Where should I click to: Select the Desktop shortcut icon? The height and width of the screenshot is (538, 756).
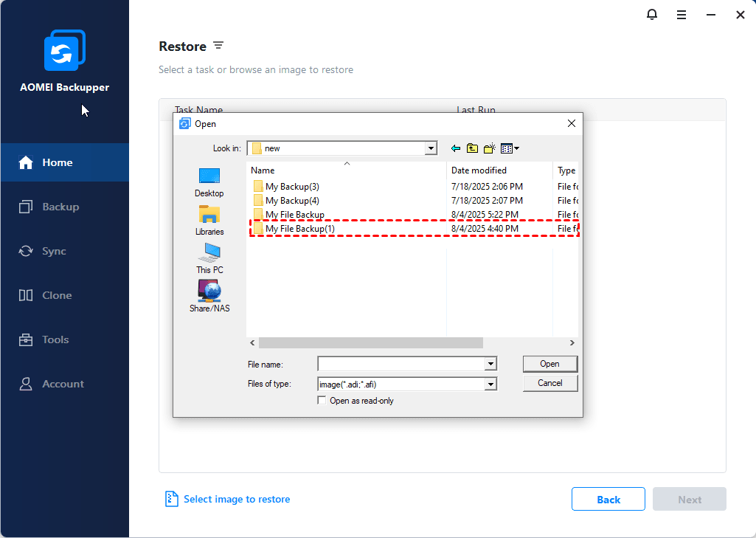click(209, 176)
